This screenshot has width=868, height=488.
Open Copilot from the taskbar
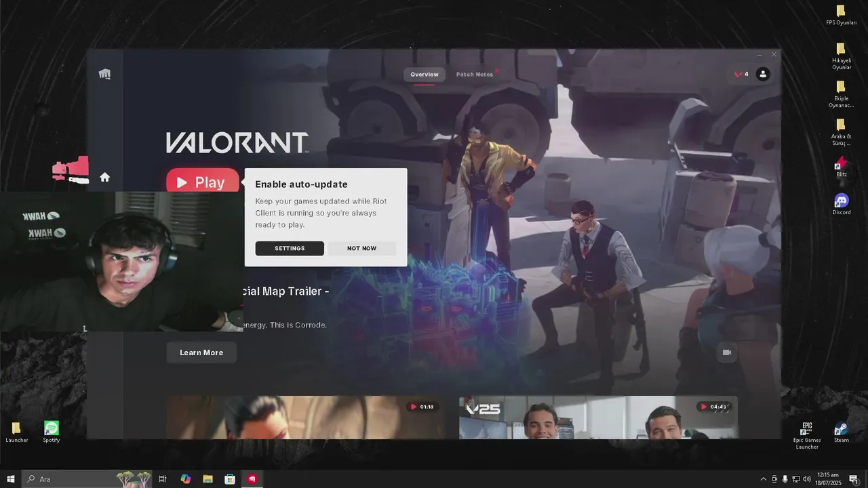coord(186,479)
